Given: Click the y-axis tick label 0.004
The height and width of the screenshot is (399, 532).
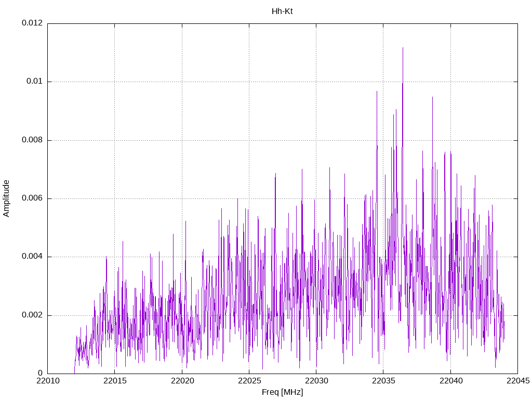Looking at the screenshot, I should (32, 257).
